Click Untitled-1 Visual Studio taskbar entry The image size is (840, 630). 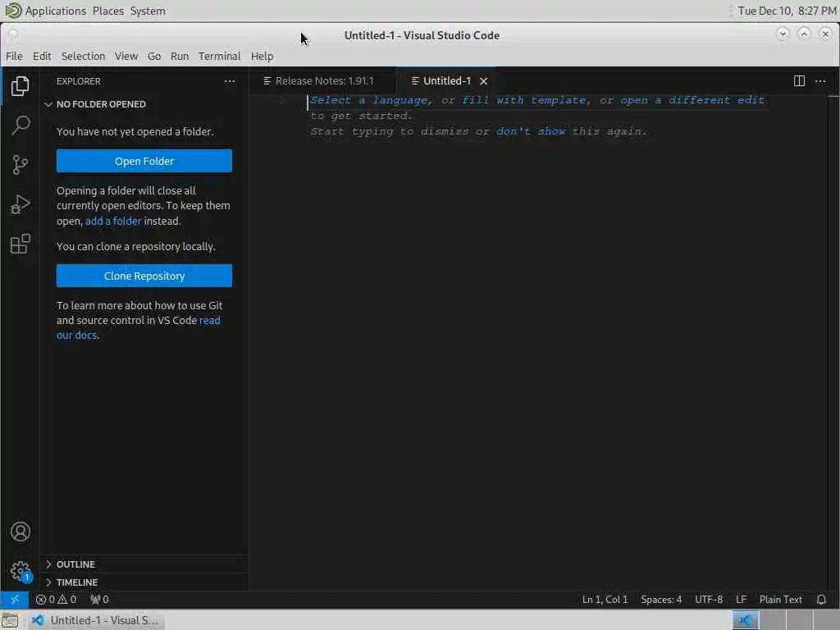coord(97,620)
